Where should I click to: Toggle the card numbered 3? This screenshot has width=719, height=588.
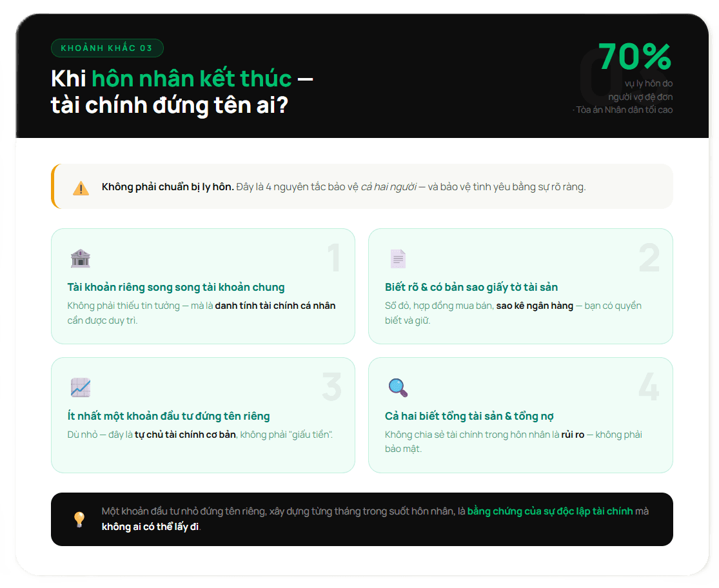pyautogui.click(x=202, y=415)
